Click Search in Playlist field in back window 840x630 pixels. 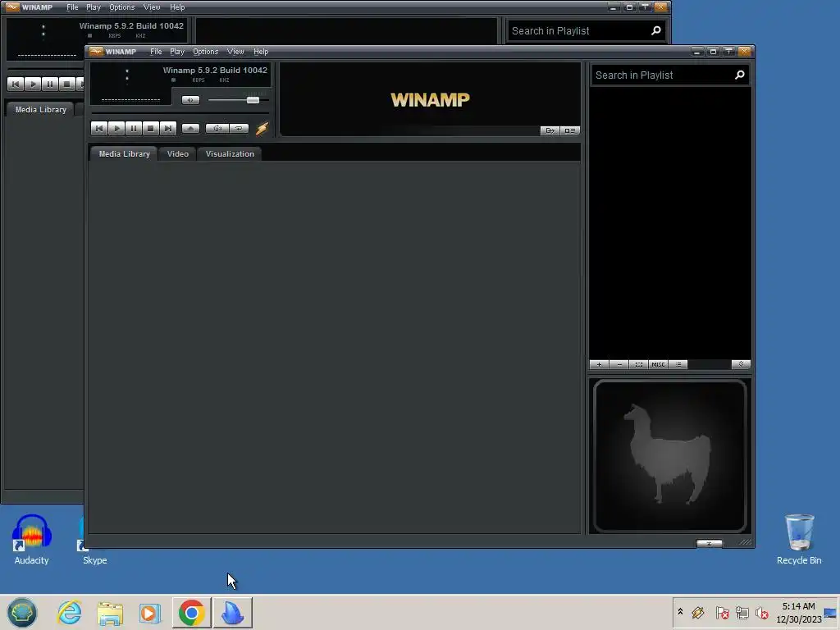(x=578, y=30)
